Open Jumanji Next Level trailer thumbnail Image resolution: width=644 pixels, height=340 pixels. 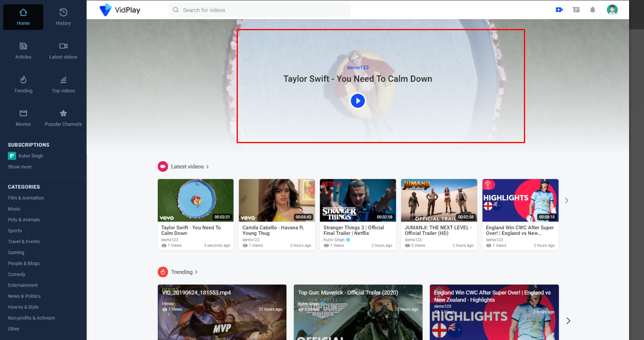[439, 200]
